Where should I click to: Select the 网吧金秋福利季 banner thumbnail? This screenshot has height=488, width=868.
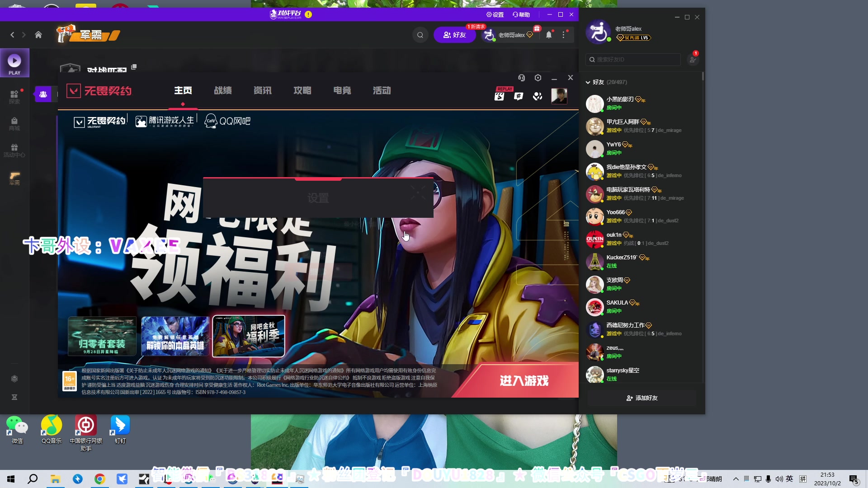(x=249, y=336)
